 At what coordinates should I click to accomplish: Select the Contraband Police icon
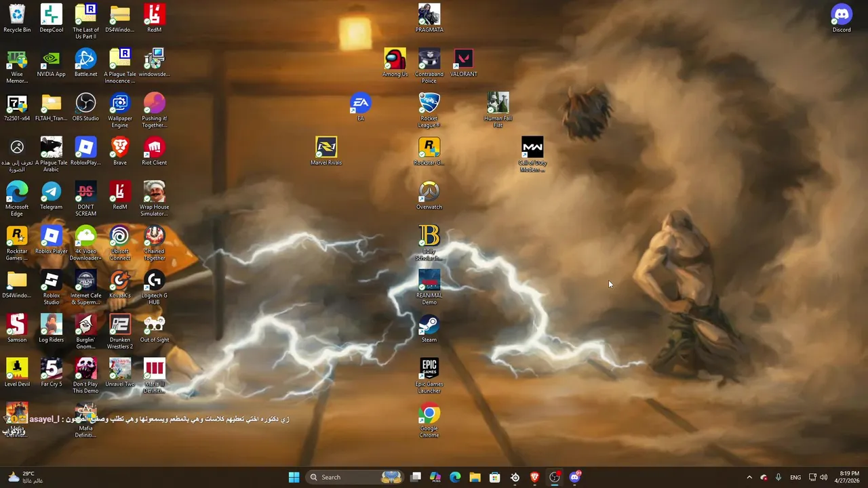(429, 65)
